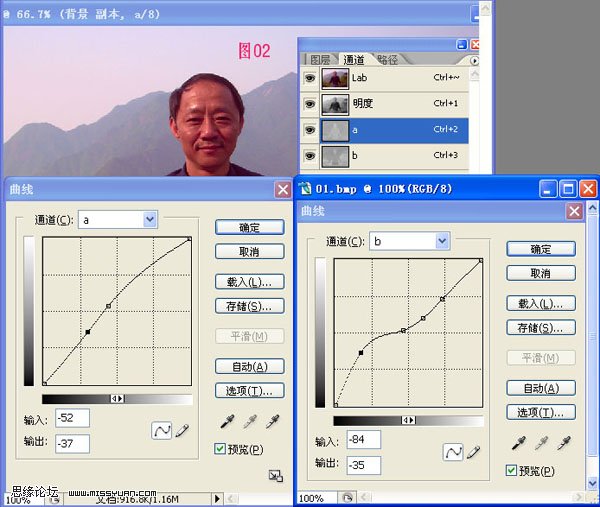This screenshot has width=600, height=507.
Task: Close the a curves dialog
Action: click(283, 189)
